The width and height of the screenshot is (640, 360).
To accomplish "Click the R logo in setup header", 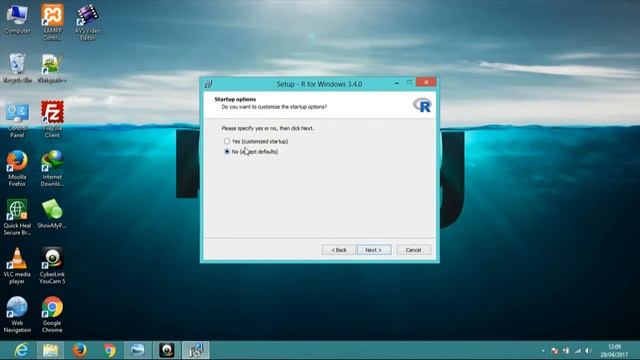I will (422, 105).
